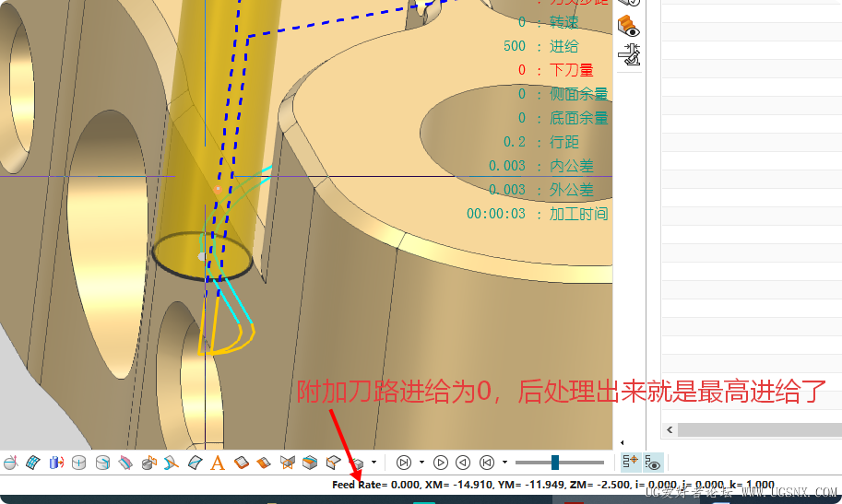Viewport: 842px width, 504px height.
Task: Toggle the tool path point tracking icon
Action: 630,463
